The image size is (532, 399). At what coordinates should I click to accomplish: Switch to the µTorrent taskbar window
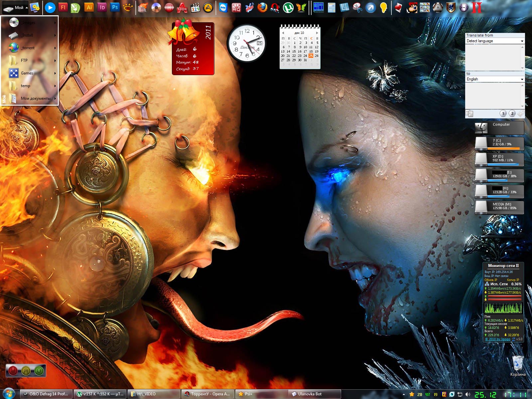point(100,394)
